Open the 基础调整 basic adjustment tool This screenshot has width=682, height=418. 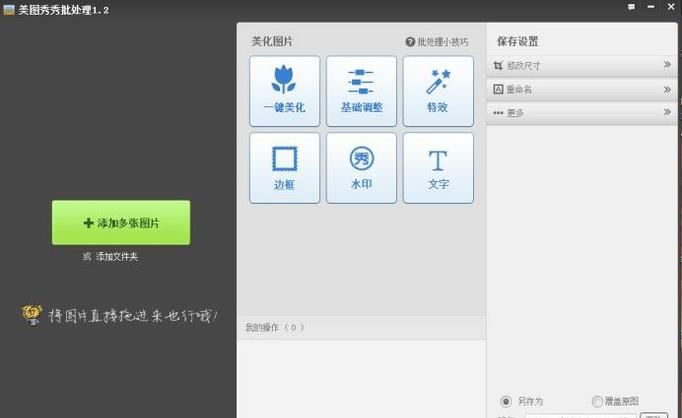361,91
